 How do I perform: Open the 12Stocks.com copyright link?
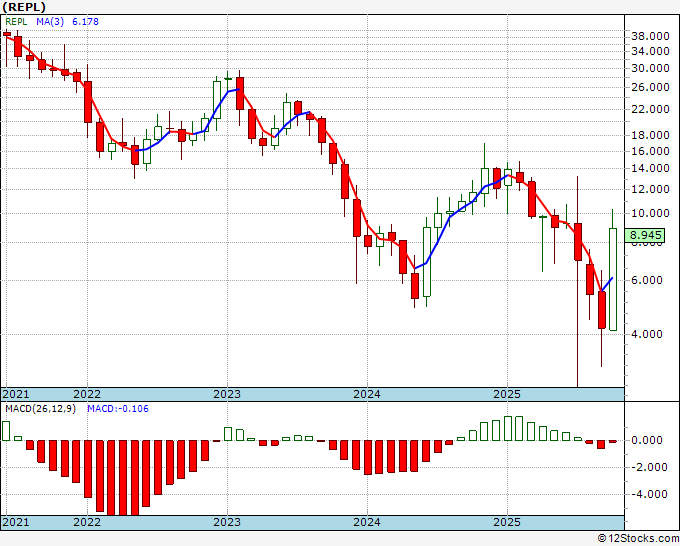[x=638, y=539]
